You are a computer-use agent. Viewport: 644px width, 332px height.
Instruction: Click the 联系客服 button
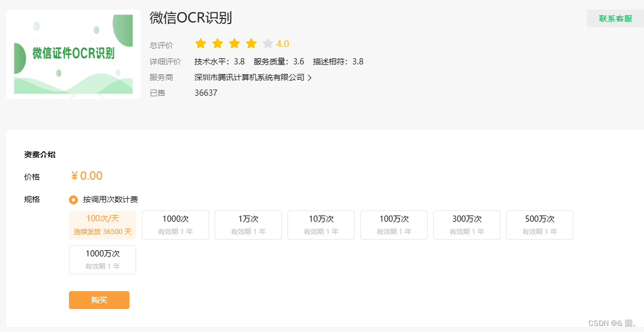point(615,18)
